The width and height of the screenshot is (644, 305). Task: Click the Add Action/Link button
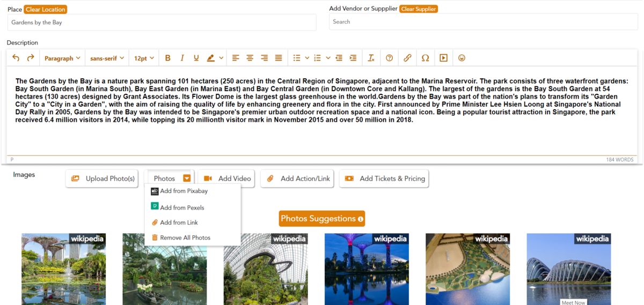[x=298, y=178]
